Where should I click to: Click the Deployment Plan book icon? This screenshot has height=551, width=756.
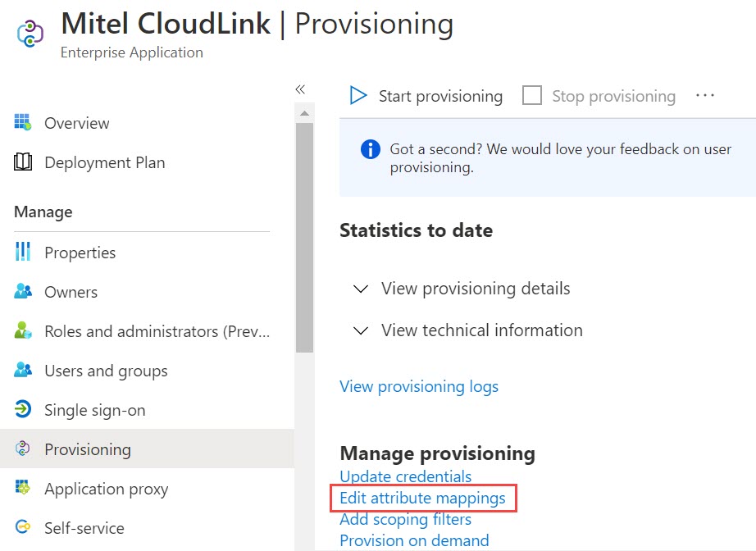click(23, 162)
